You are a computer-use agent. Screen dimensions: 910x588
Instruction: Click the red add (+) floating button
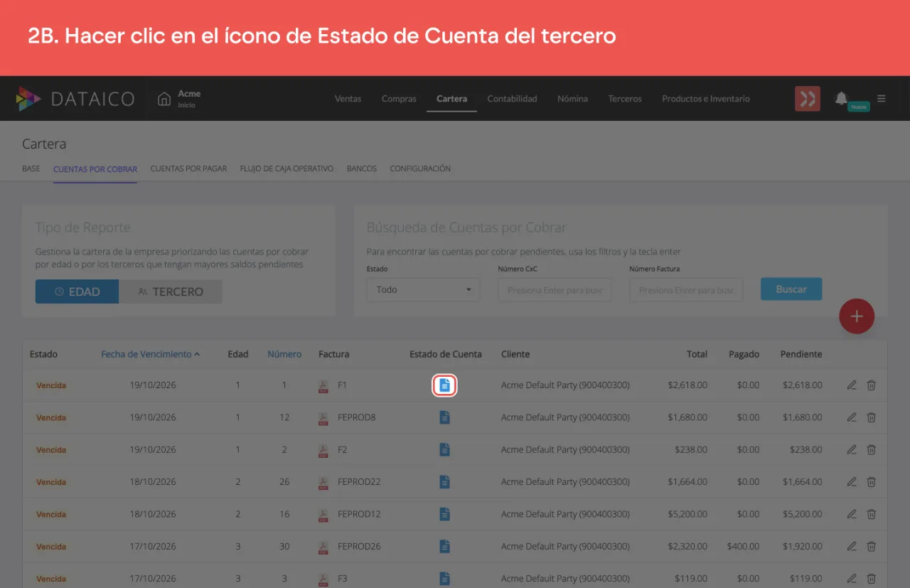pos(857,316)
